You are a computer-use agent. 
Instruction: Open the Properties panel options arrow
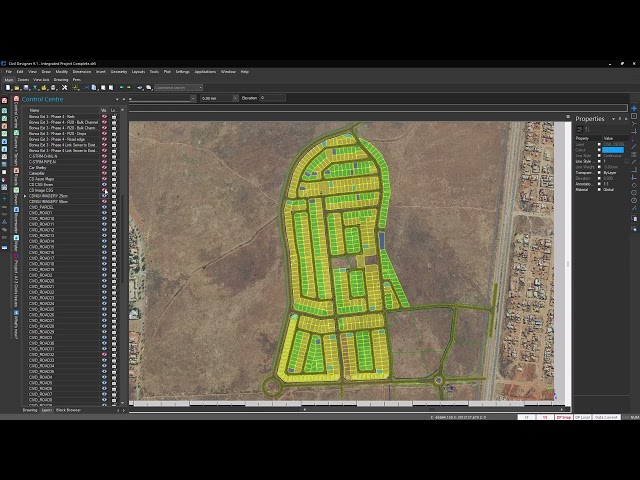coord(613,119)
